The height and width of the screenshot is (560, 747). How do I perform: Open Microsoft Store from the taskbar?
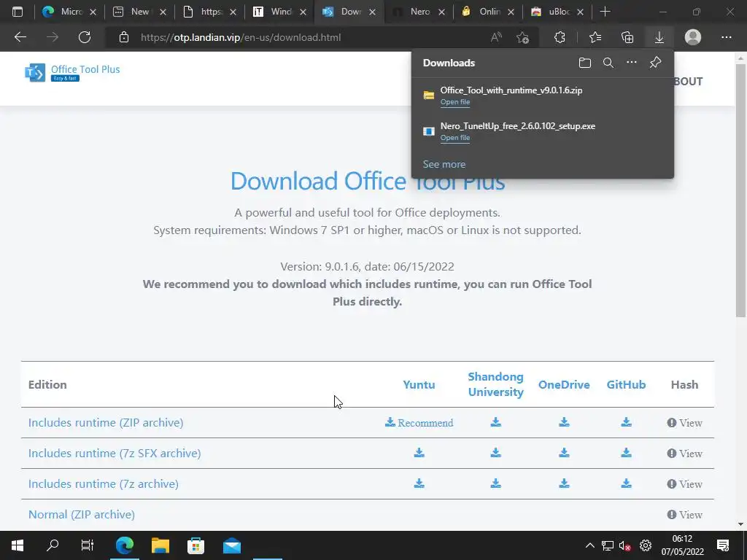click(x=196, y=545)
